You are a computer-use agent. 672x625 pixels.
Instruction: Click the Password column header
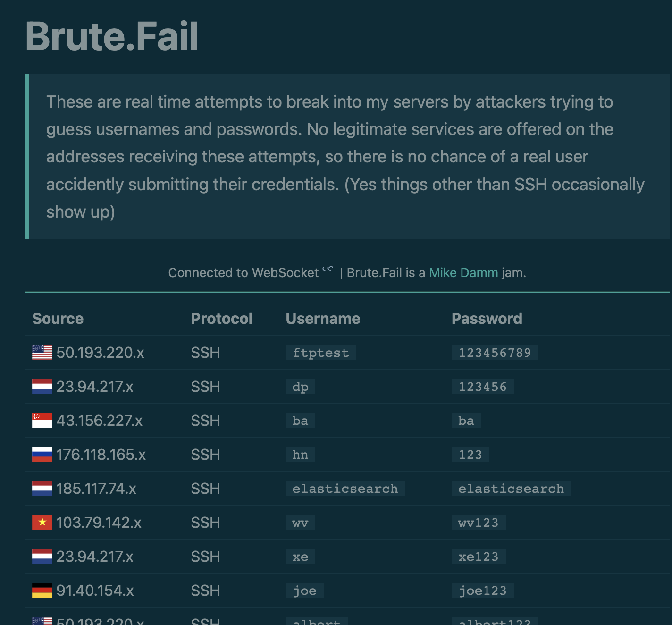(x=487, y=319)
